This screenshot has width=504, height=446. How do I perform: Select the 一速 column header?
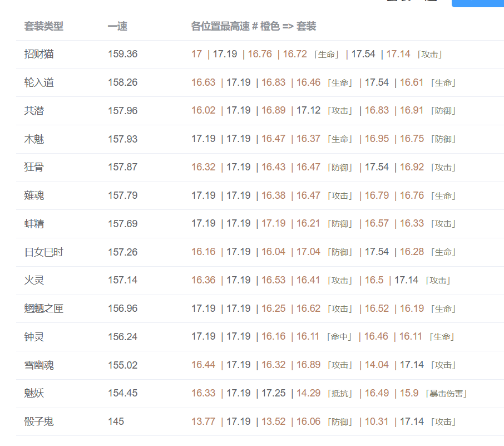[x=117, y=26]
